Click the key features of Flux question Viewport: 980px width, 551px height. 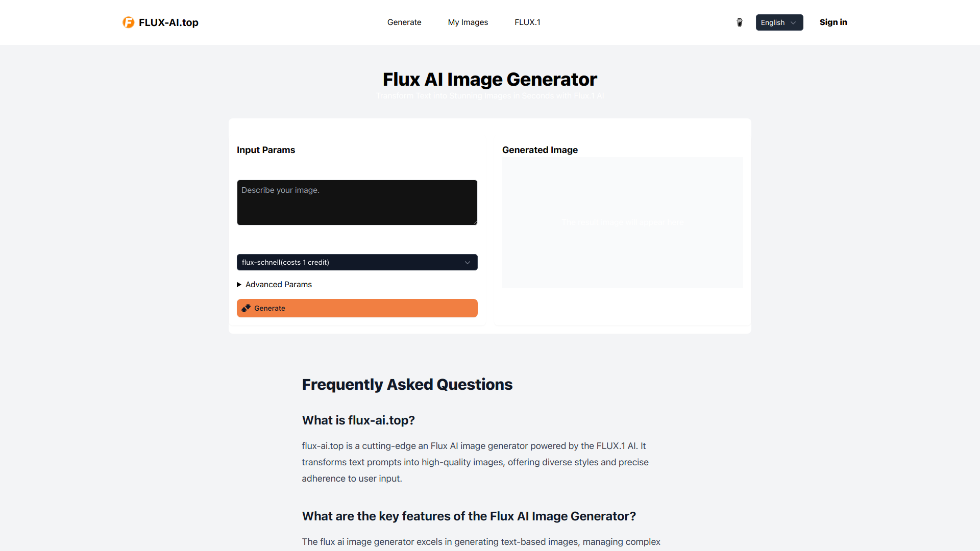469,516
